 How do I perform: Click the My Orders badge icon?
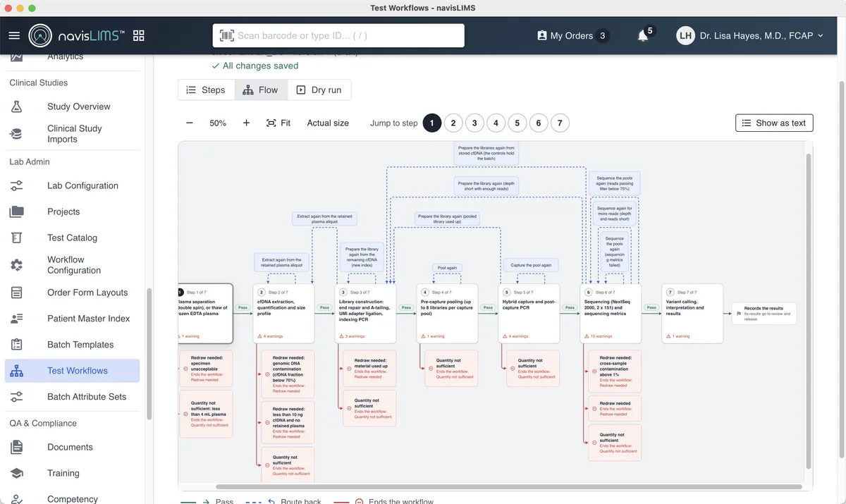click(x=541, y=35)
